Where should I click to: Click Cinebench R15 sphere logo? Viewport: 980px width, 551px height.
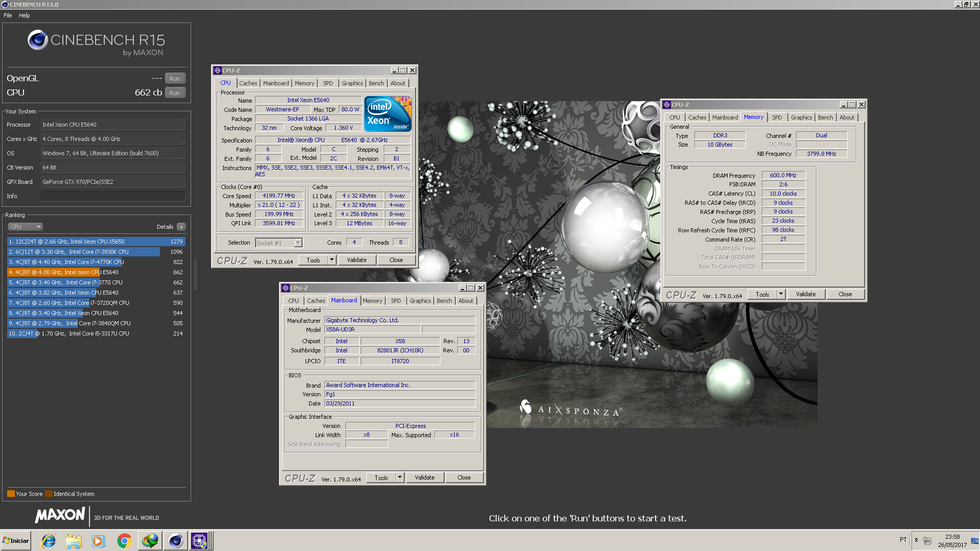click(x=37, y=40)
